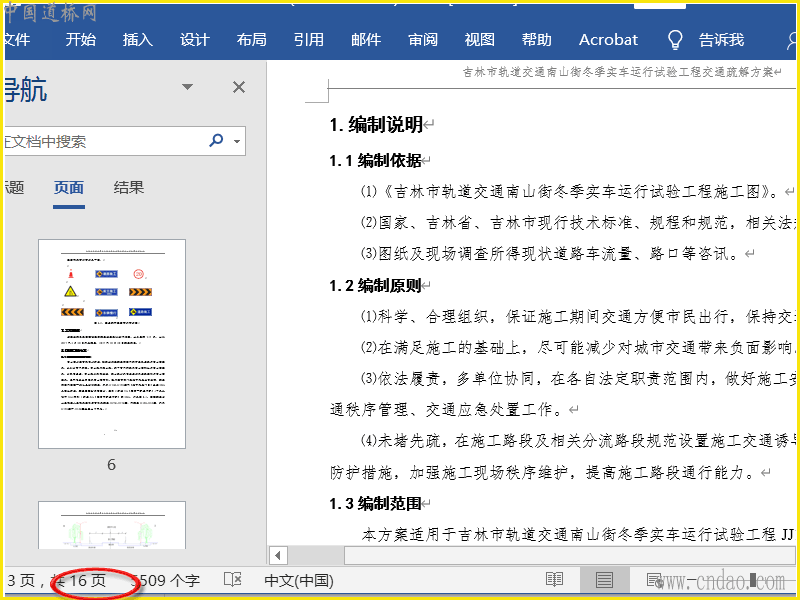
Task: Switch to the 结果 navigation tab
Action: (129, 188)
